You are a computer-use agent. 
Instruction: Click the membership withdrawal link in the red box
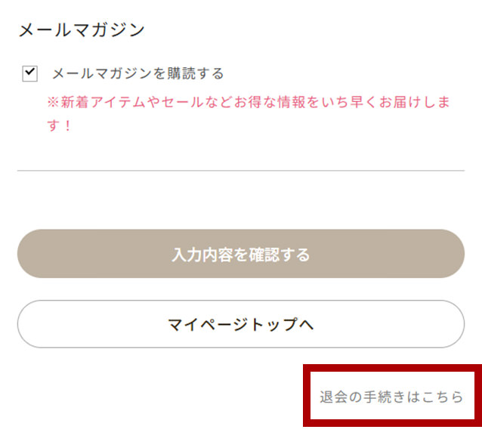pyautogui.click(x=391, y=397)
